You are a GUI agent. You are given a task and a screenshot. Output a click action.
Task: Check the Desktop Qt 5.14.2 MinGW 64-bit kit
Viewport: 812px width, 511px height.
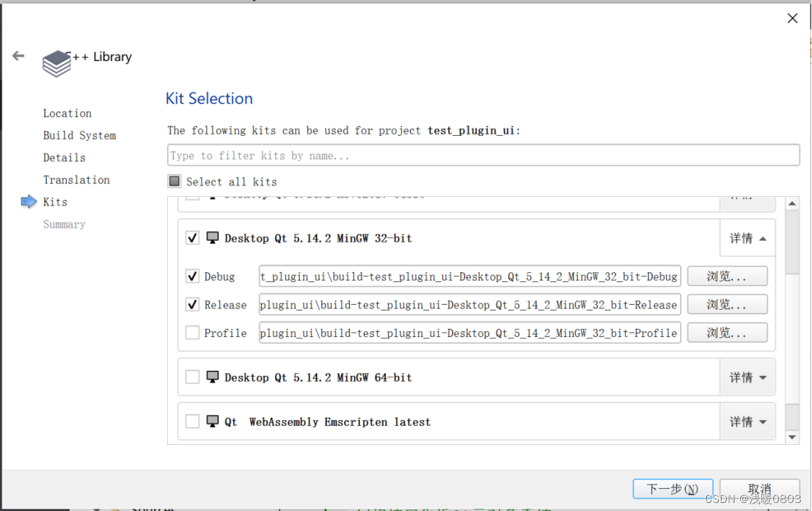pyautogui.click(x=192, y=377)
